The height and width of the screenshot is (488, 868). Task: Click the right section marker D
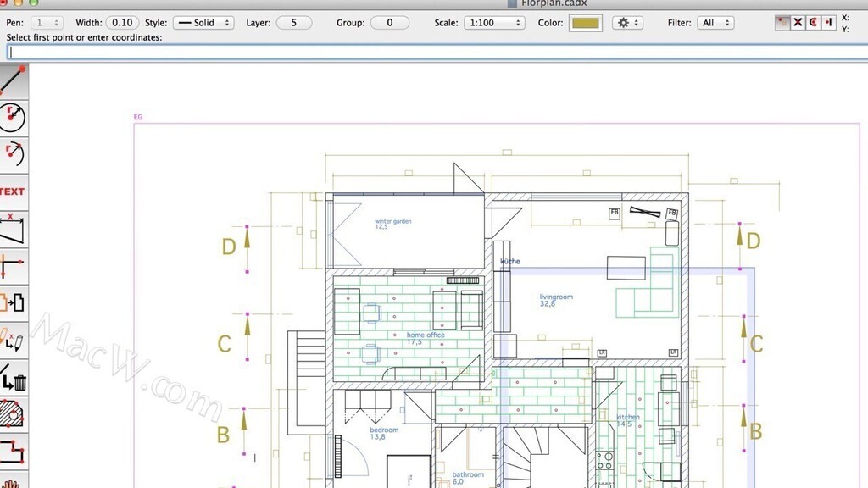754,241
